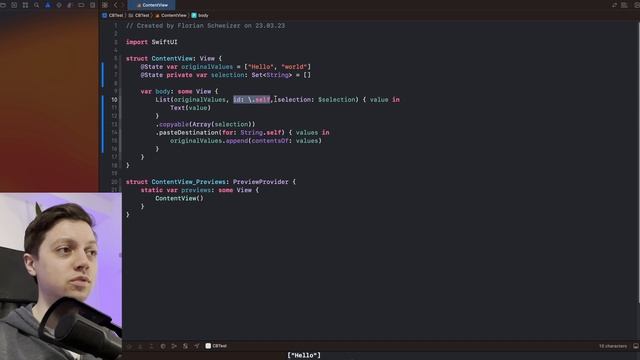Click the memory graph icon in debug bar
640x360 pixels.
(x=174, y=346)
